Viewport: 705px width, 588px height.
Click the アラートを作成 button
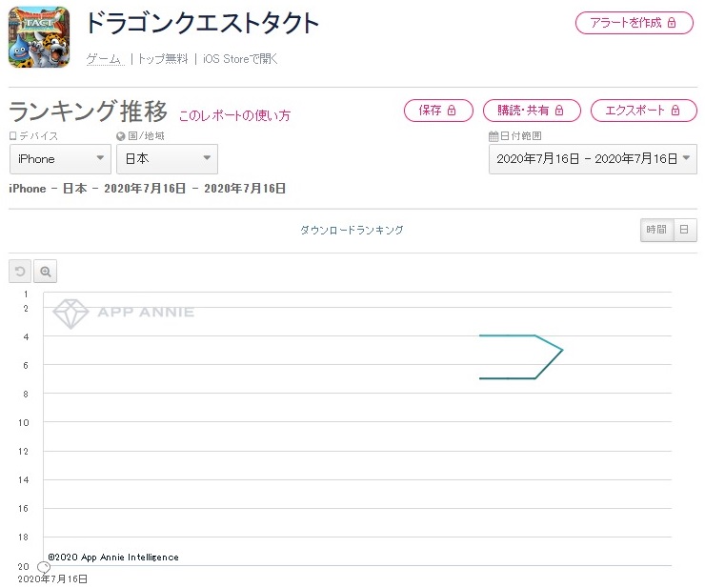(x=634, y=23)
